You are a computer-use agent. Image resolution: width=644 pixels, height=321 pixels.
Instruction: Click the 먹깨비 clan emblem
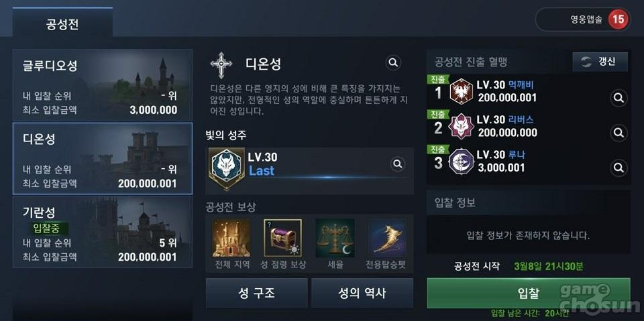coord(462,91)
